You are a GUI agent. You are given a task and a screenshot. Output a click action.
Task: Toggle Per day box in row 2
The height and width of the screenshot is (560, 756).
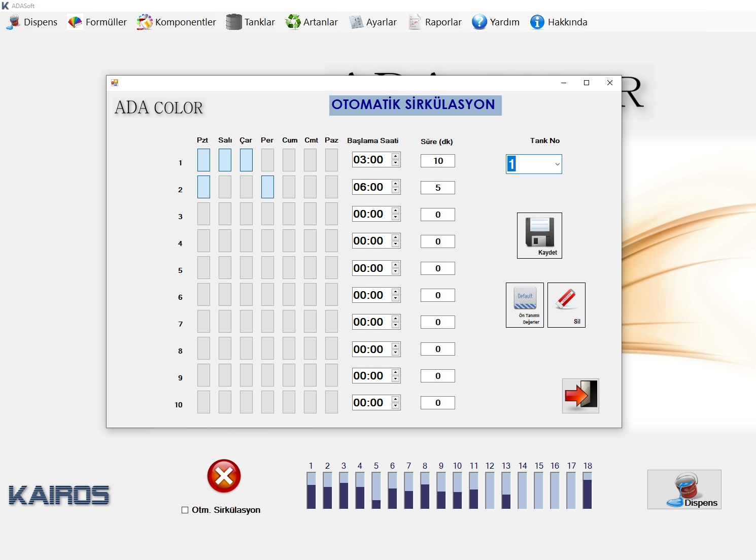pos(267,187)
